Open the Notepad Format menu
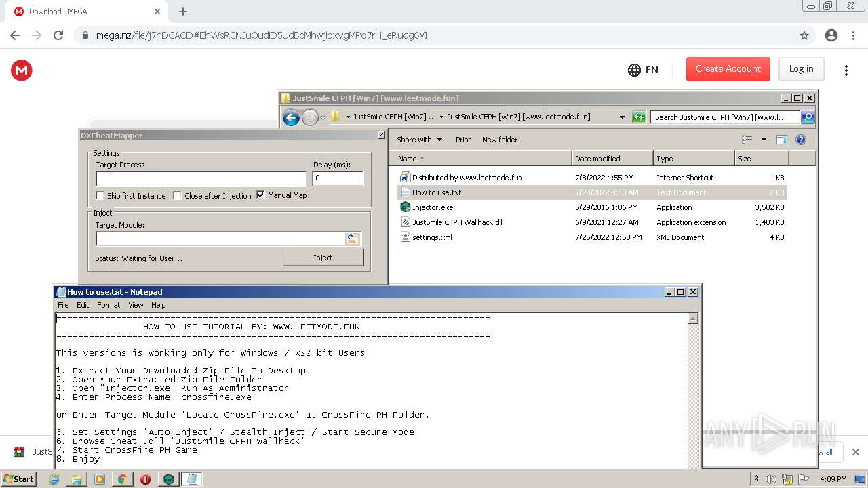The height and width of the screenshot is (488, 868). tap(108, 305)
